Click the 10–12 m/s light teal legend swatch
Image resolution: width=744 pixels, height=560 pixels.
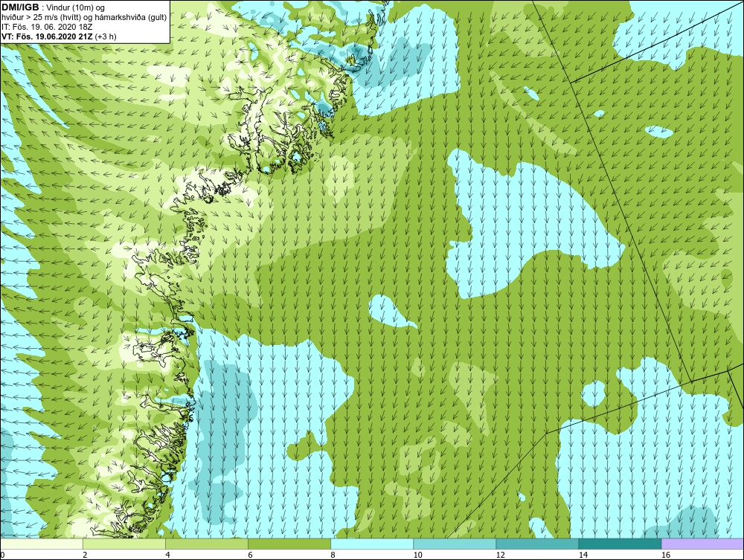[455, 544]
